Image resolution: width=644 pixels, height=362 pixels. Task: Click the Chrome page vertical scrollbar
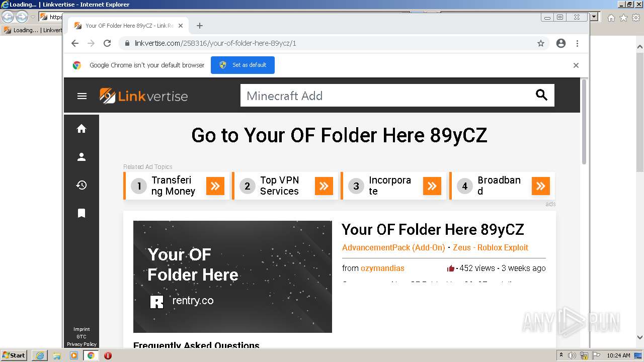[x=584, y=122]
